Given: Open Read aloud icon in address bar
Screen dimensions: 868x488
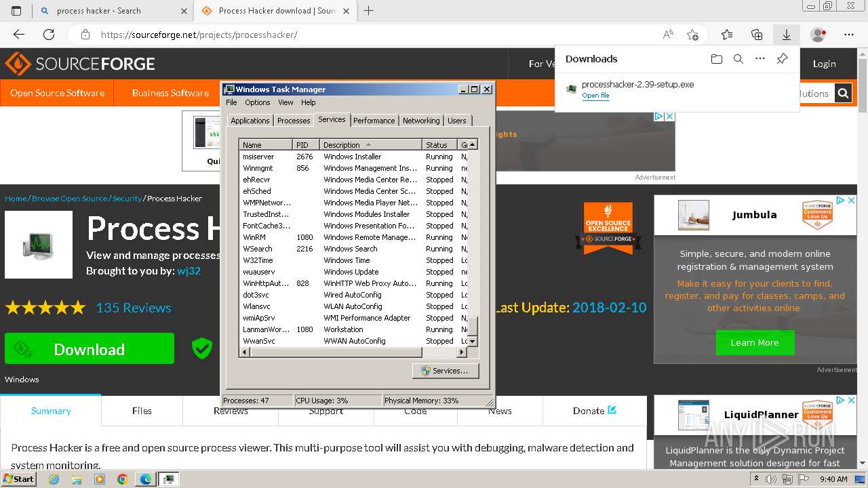Looking at the screenshot, I should click(668, 35).
